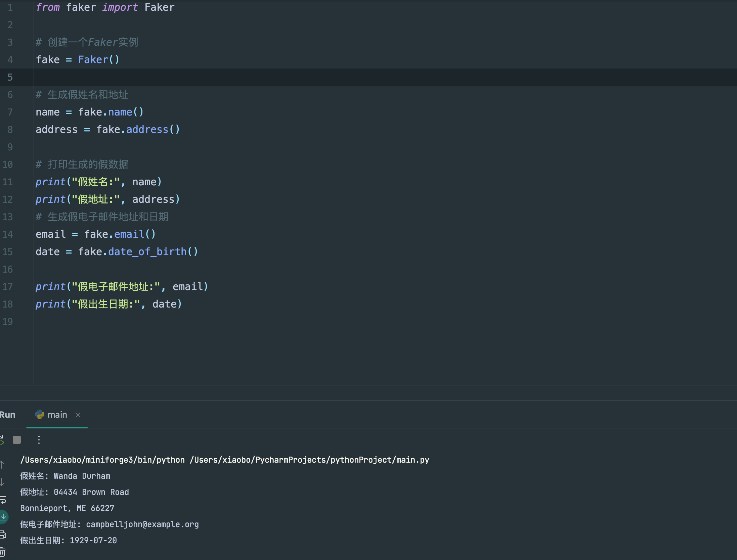737x560 pixels.
Task: Click the Up the Stack Trace arrow
Action: (2, 465)
